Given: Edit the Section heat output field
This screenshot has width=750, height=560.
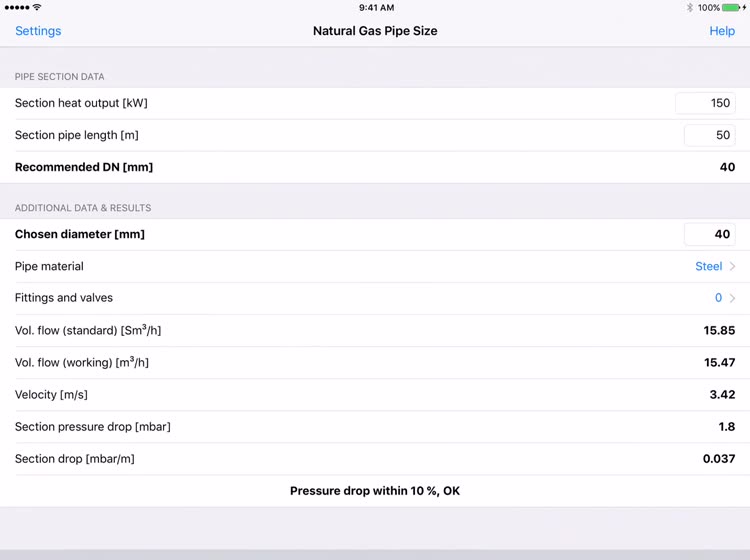Looking at the screenshot, I should click(x=705, y=103).
